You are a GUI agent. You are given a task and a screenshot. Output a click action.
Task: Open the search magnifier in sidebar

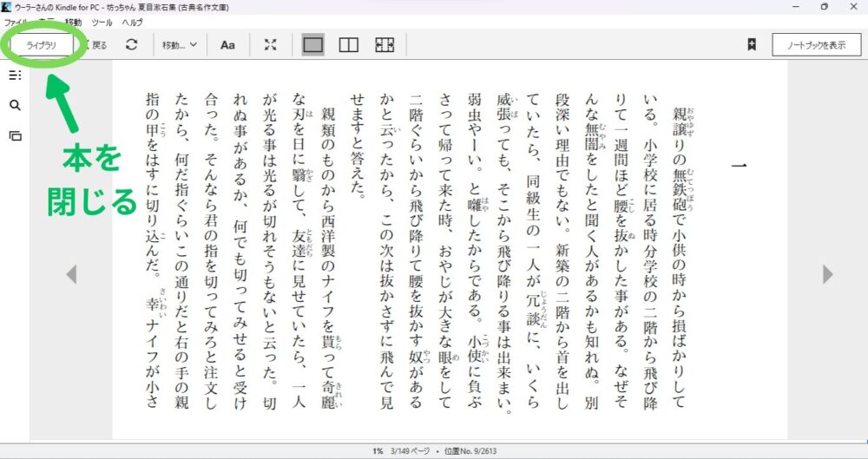coord(15,105)
